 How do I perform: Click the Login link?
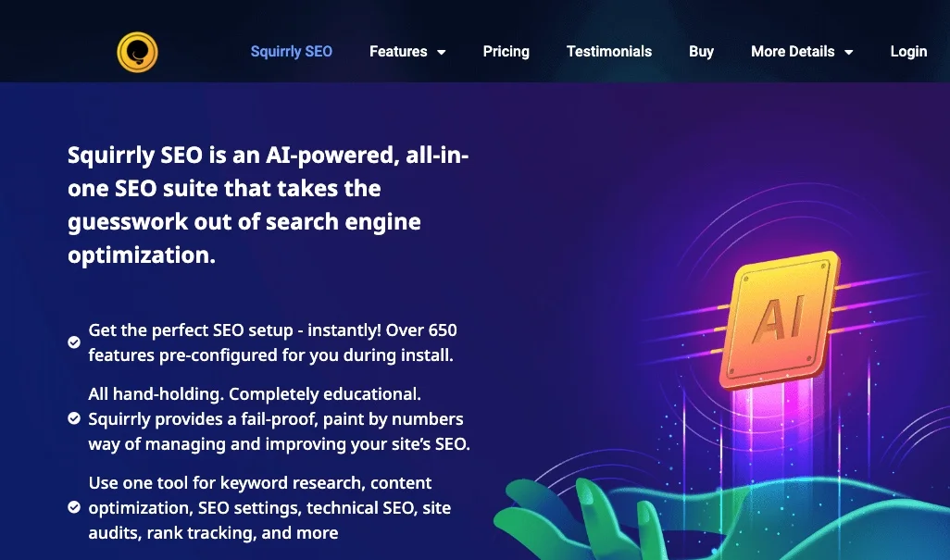pos(907,52)
